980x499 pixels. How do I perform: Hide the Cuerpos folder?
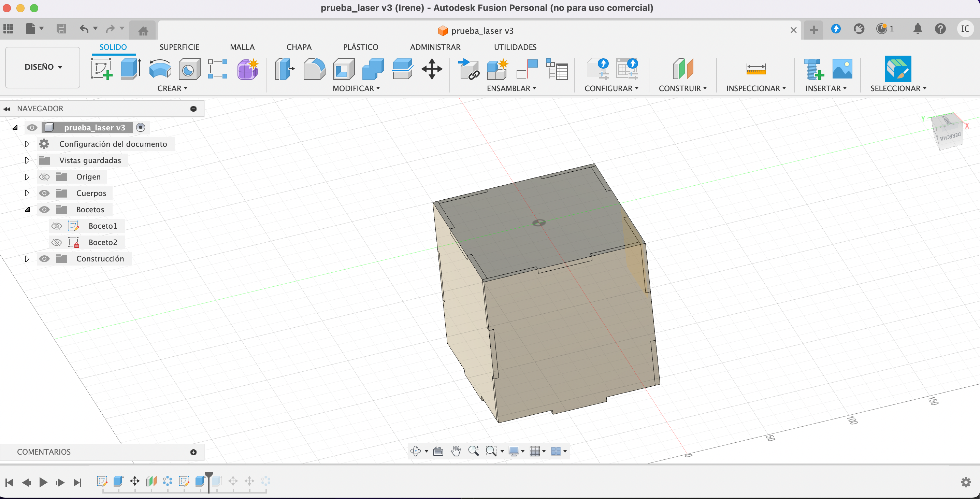(44, 194)
